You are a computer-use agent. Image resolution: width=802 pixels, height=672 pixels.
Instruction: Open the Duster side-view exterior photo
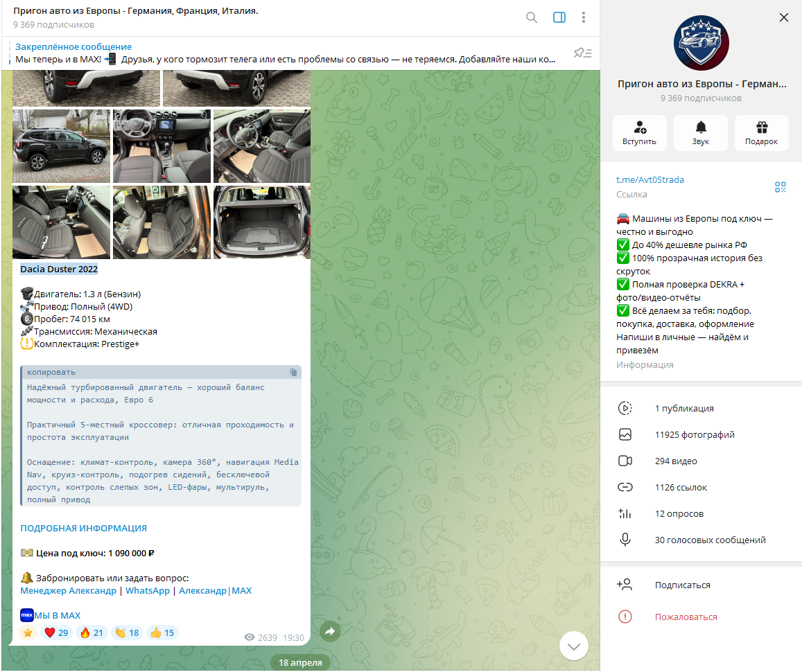point(62,146)
